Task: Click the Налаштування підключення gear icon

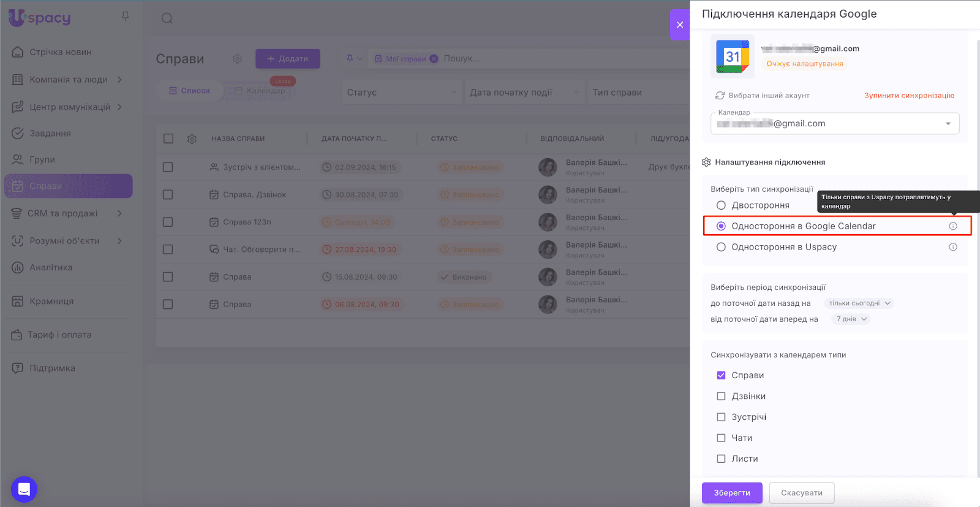Action: (706, 162)
